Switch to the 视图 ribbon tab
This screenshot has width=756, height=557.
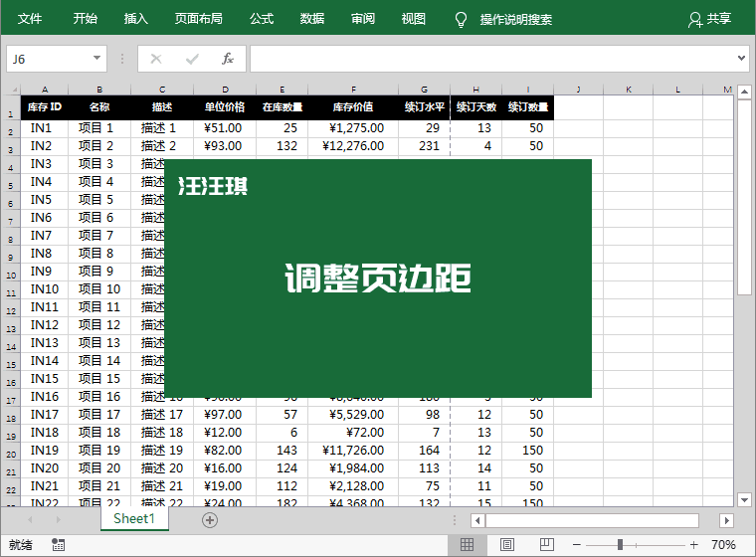point(414,19)
